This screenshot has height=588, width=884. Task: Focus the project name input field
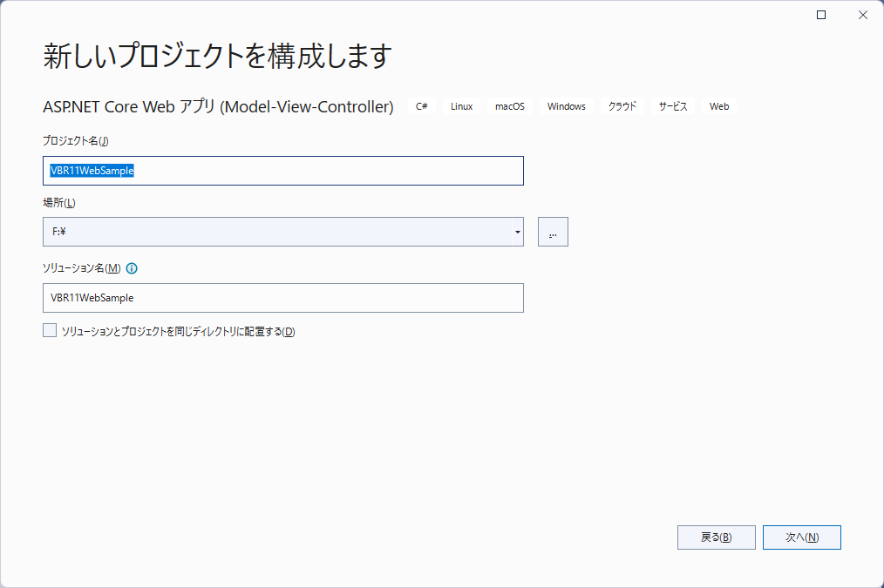[283, 171]
